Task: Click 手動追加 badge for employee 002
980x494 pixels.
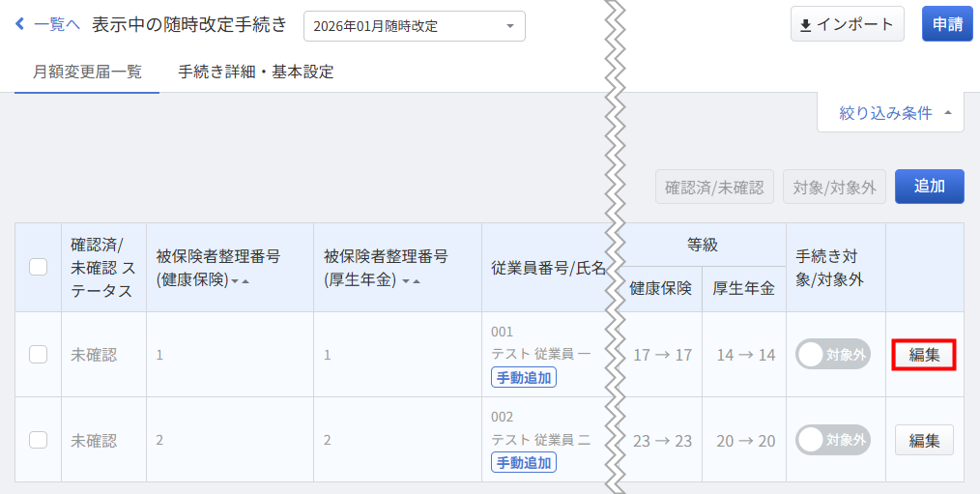Action: [x=523, y=463]
